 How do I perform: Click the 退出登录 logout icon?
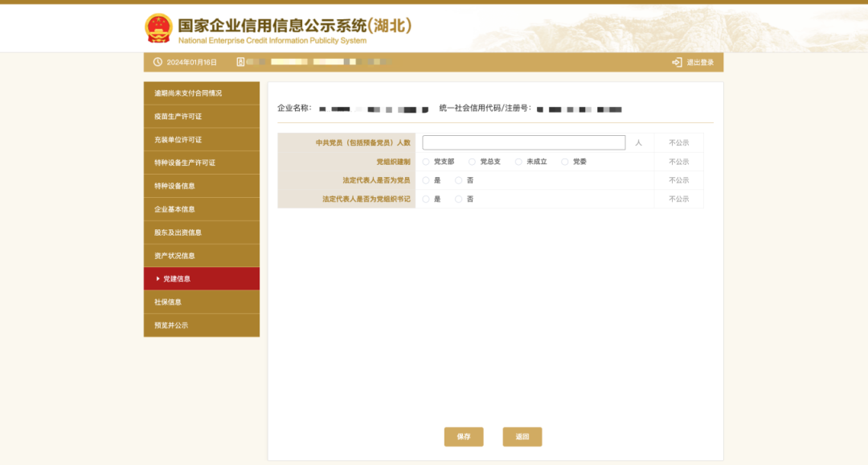(677, 62)
